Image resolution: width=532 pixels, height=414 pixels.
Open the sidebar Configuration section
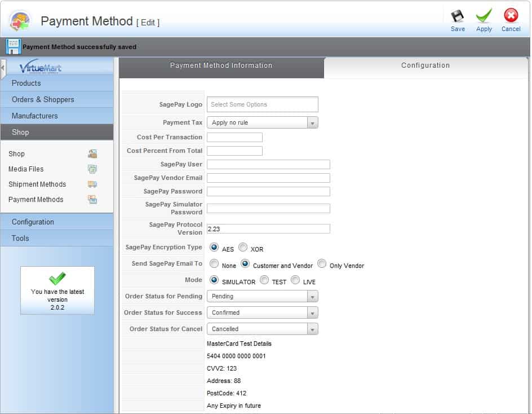(x=57, y=222)
